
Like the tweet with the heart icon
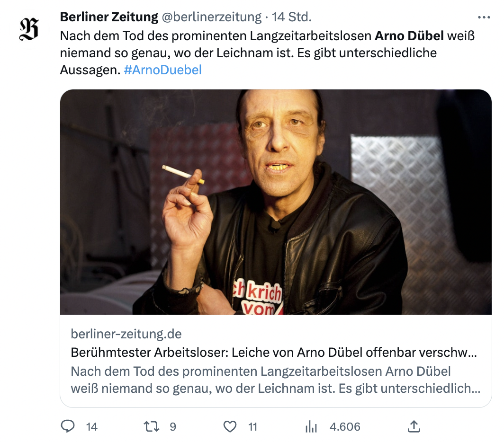point(230,426)
